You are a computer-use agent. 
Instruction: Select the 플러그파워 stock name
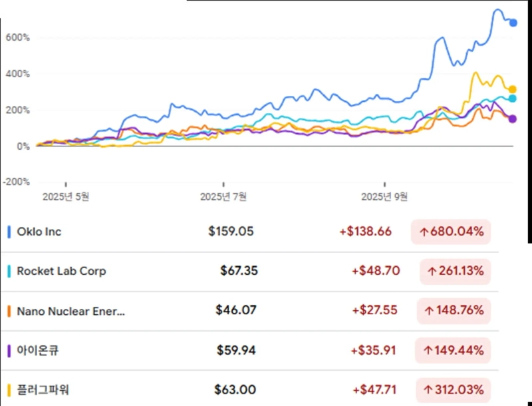[43, 389]
